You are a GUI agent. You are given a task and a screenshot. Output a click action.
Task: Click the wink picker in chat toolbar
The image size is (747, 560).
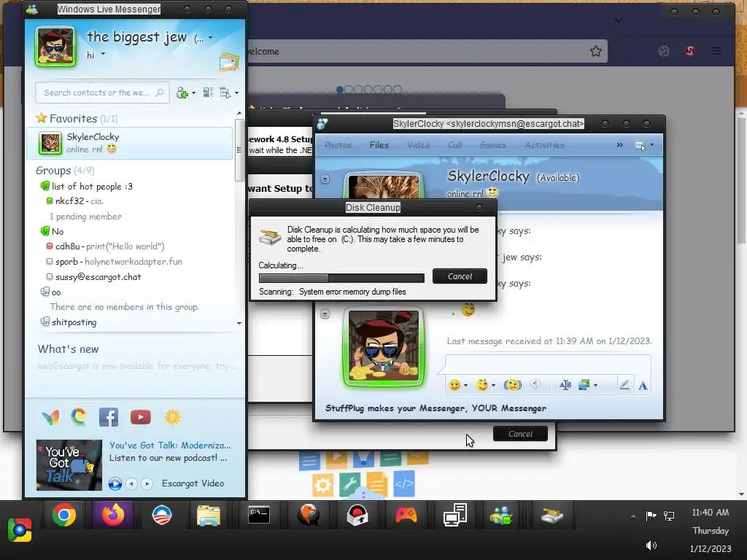tap(482, 385)
